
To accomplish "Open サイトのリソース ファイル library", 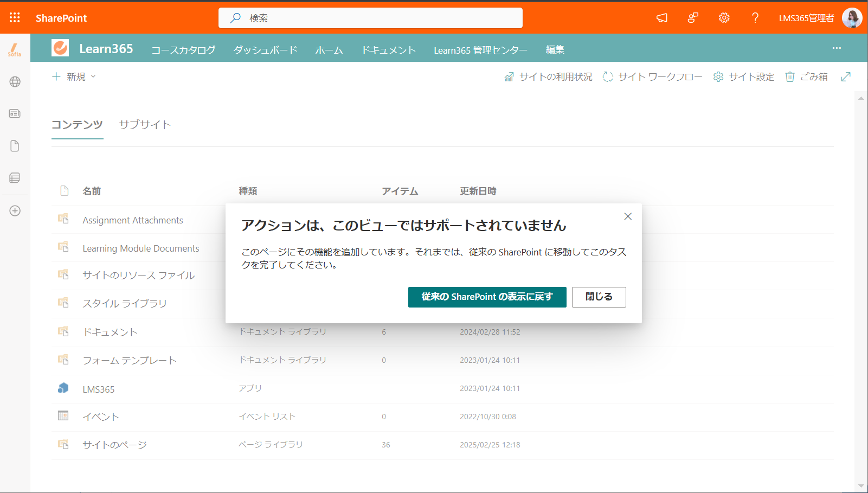I will [x=138, y=276].
